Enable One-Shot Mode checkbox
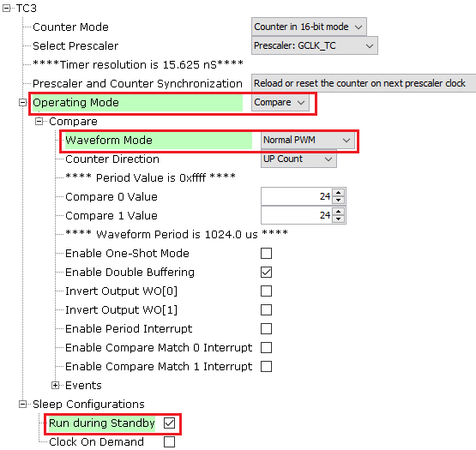 [x=266, y=253]
